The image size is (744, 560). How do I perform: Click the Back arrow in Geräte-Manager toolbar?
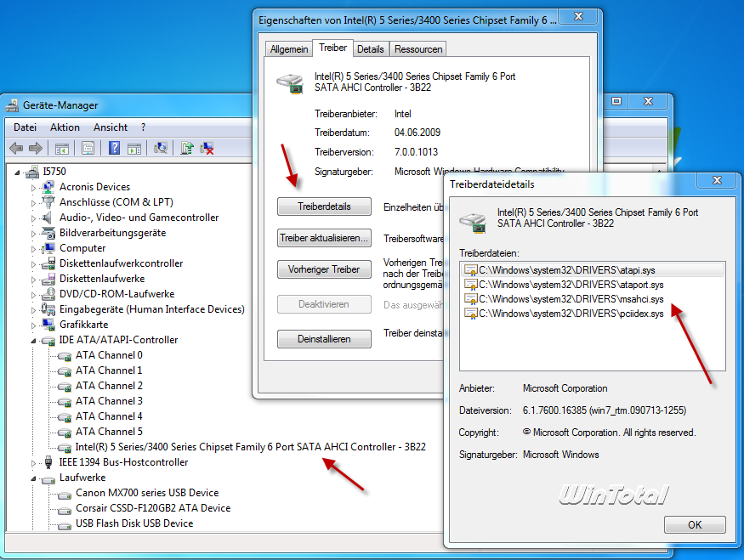[x=16, y=149]
